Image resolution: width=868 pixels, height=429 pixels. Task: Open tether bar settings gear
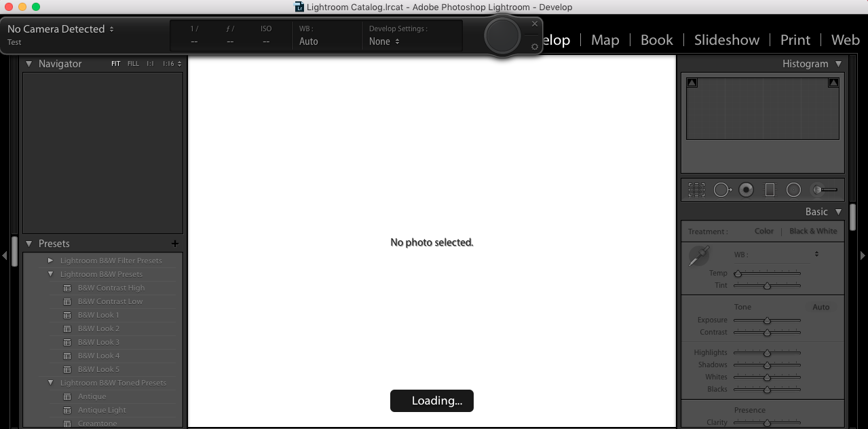click(535, 47)
